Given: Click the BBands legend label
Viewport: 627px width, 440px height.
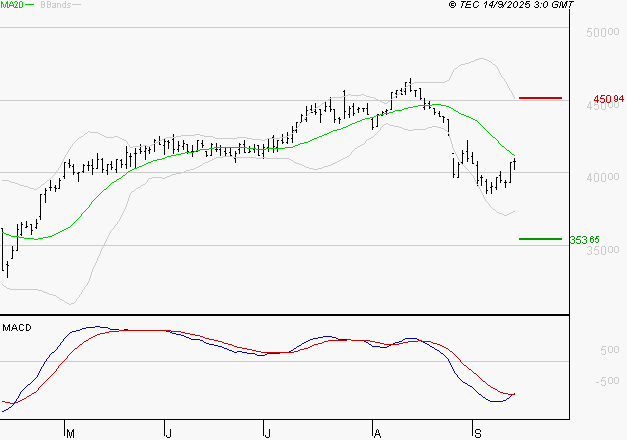Looking at the screenshot, I should pyautogui.click(x=56, y=5).
